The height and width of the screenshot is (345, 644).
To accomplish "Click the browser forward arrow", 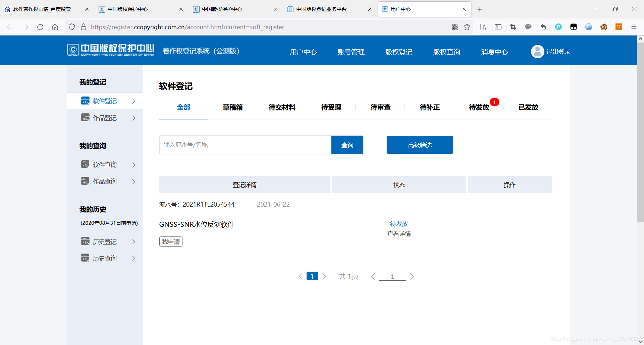I will (x=25, y=27).
